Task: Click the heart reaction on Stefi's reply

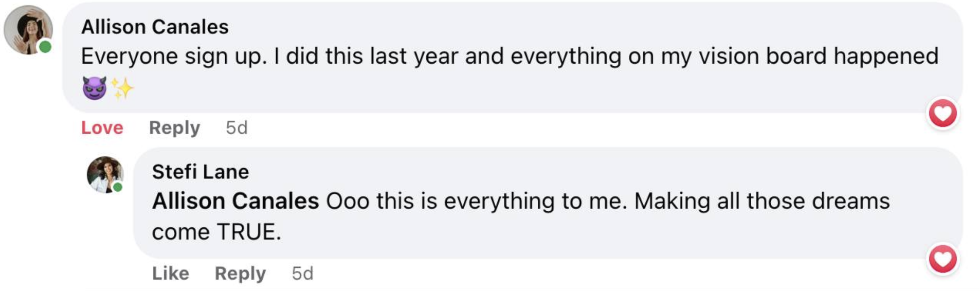Action: [x=942, y=259]
